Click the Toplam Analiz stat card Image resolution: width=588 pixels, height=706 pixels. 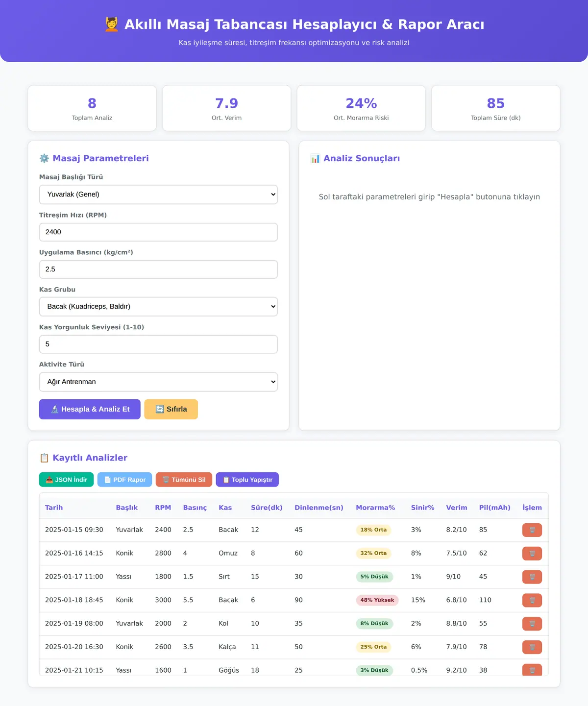point(92,108)
